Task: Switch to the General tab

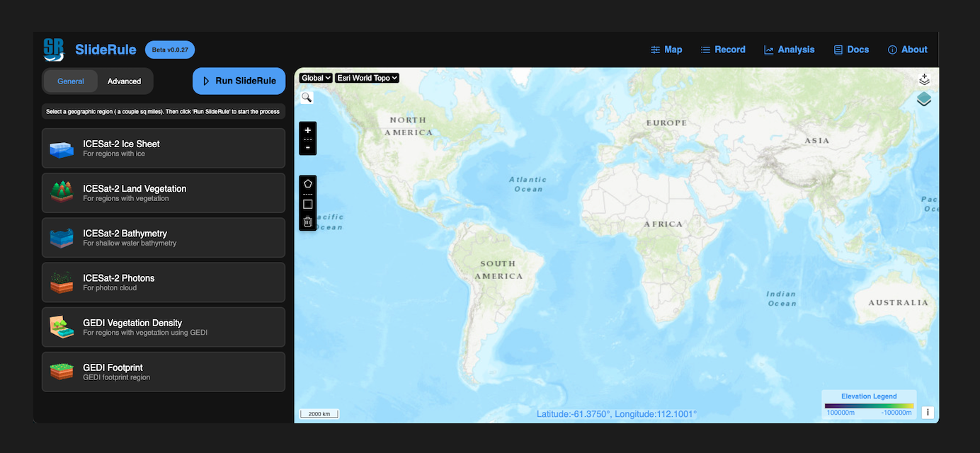Action: coord(71,81)
